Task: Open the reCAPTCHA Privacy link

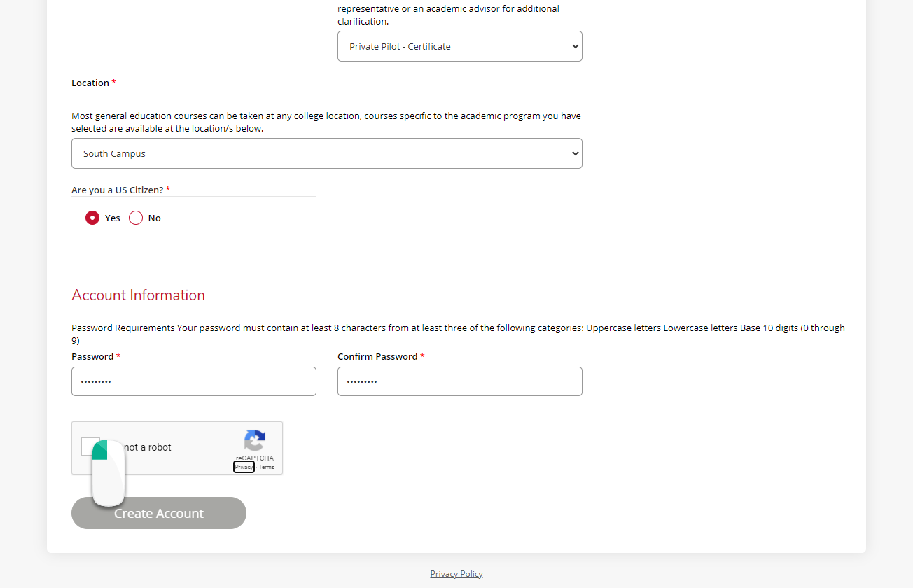Action: click(243, 467)
